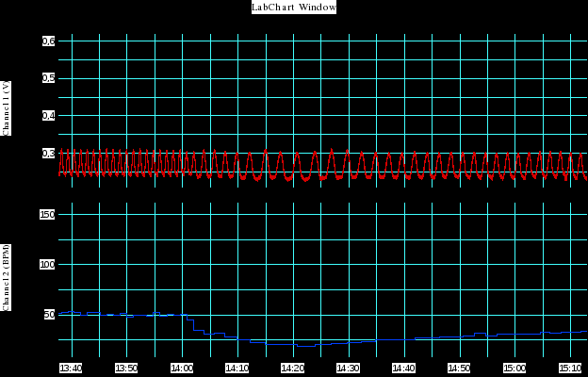588x377 pixels.
Task: Click the 13:50 time label
Action: coord(126,368)
